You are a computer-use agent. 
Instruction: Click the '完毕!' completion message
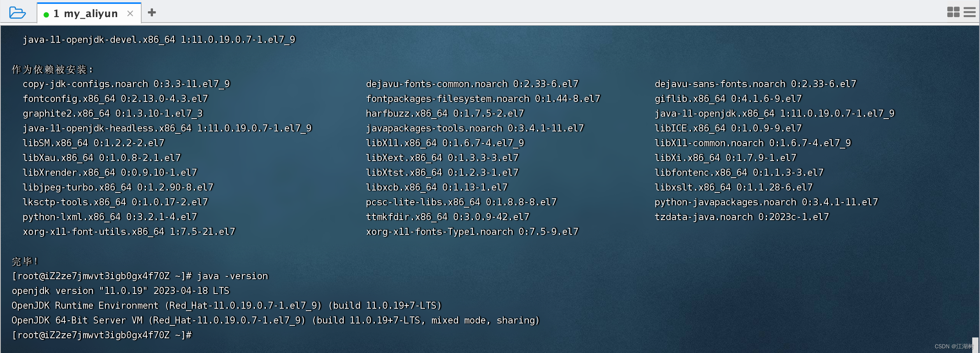point(25,261)
